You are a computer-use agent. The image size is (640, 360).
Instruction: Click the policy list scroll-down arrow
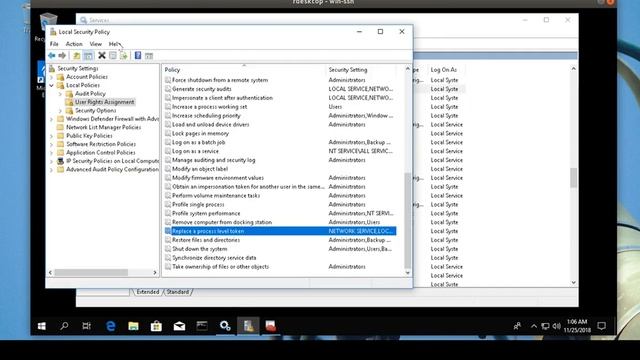pyautogui.click(x=407, y=273)
